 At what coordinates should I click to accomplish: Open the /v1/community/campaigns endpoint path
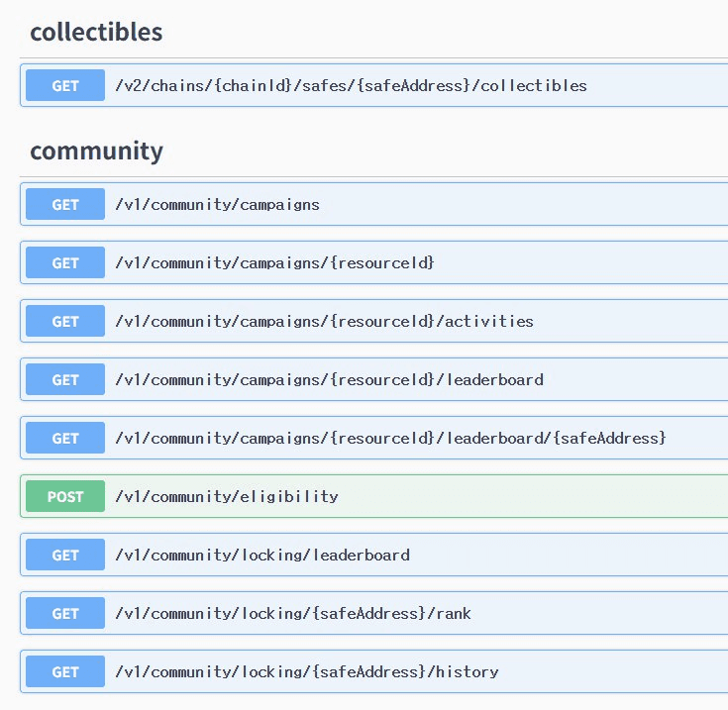(217, 204)
